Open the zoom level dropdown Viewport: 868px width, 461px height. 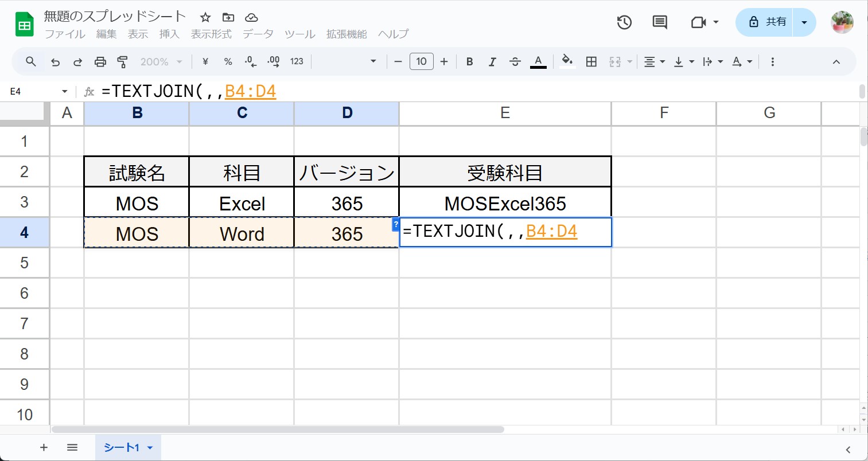(x=161, y=62)
